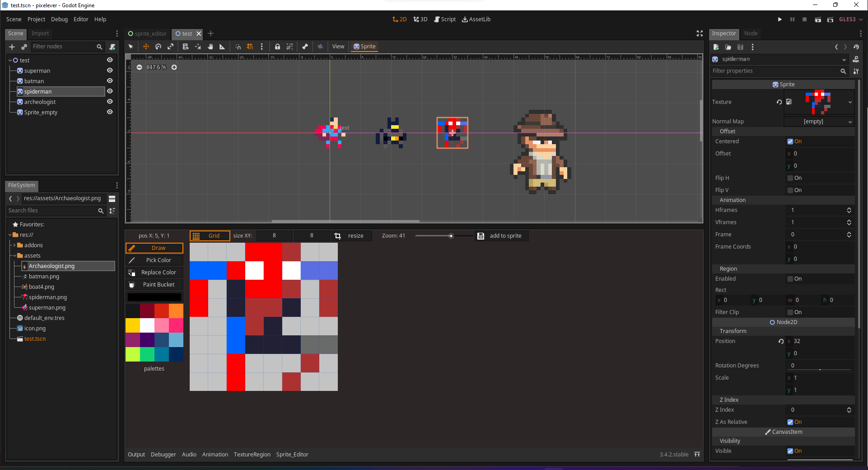Zoom in the viewport with plus icon
The width and height of the screenshot is (868, 470).
click(174, 67)
